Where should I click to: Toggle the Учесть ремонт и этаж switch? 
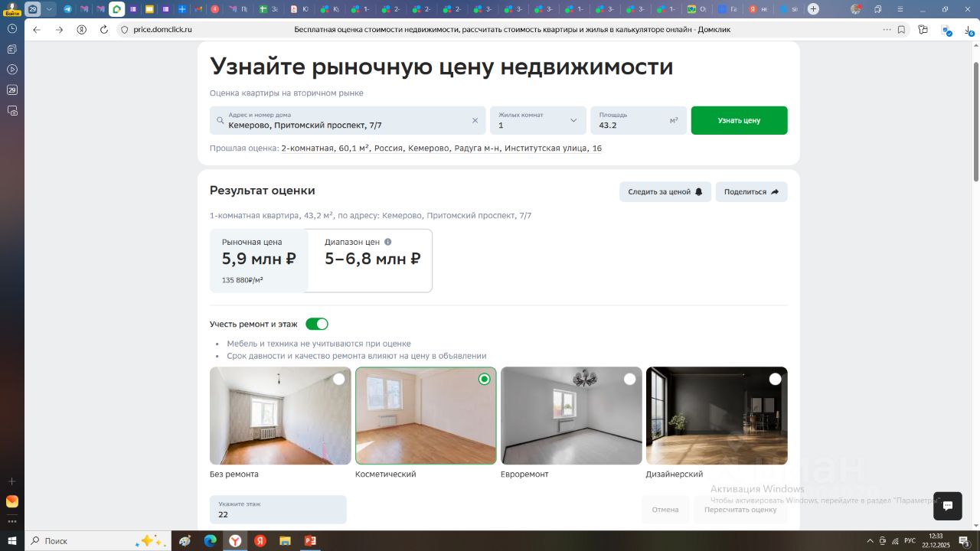coord(317,324)
